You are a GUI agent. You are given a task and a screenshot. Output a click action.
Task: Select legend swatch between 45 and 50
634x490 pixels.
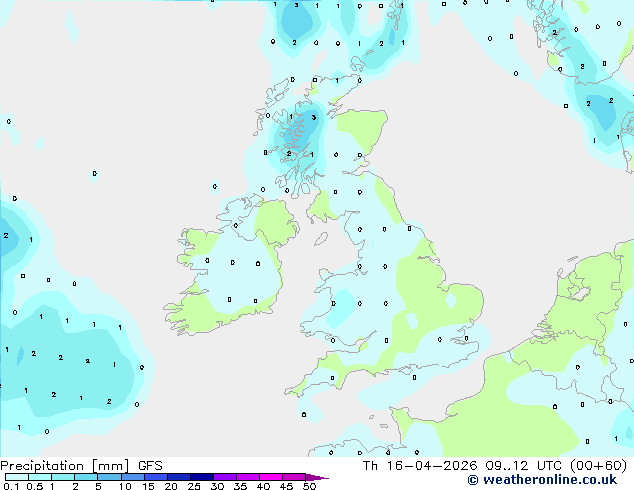click(x=294, y=477)
